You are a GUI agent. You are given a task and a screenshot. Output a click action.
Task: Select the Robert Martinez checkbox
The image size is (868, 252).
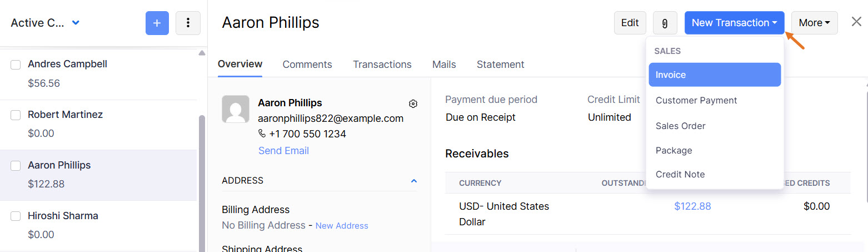click(16, 115)
